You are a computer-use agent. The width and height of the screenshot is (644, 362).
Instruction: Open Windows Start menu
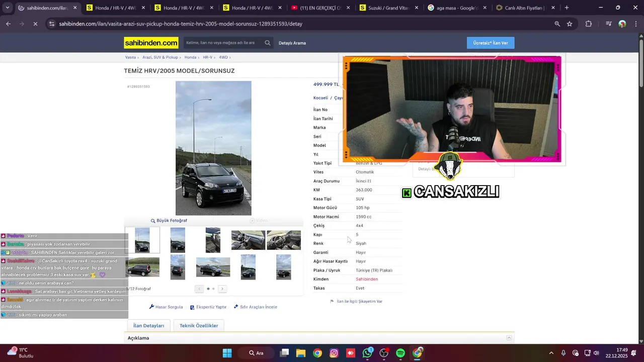click(x=227, y=353)
